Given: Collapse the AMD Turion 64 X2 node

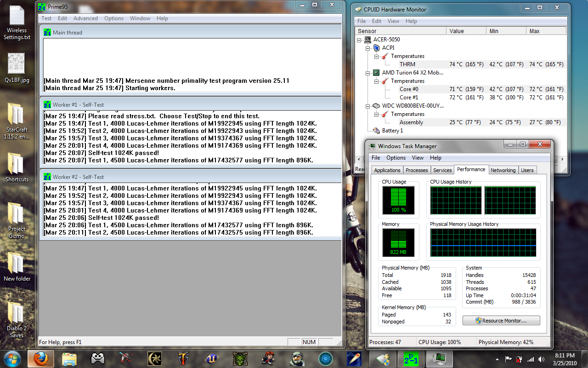Looking at the screenshot, I should (368, 73).
